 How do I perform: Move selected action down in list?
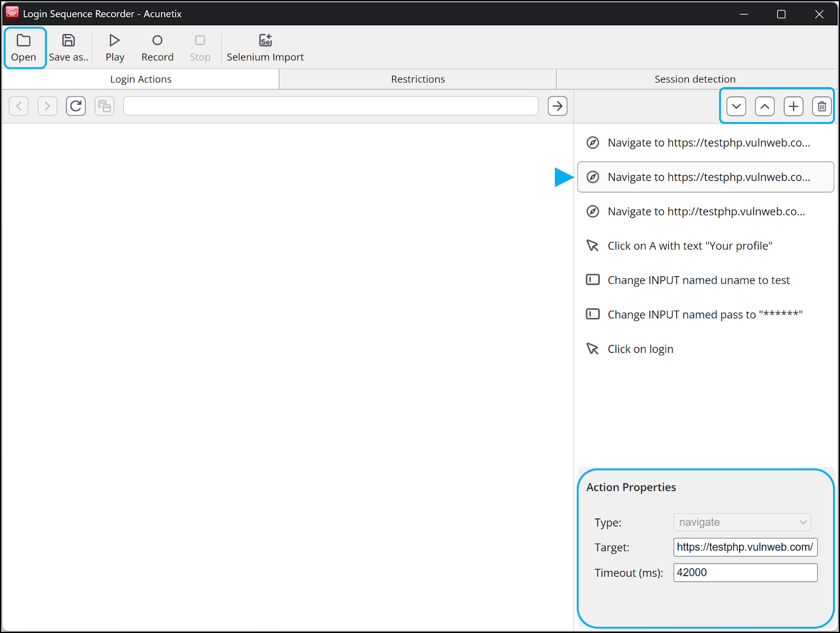click(737, 107)
